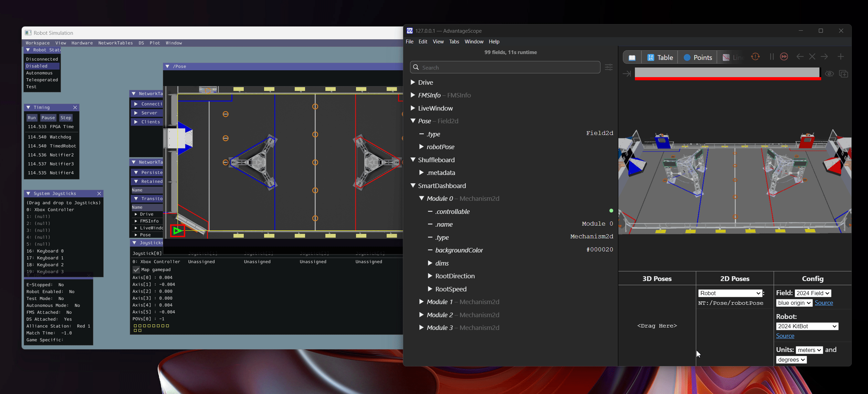Click the green robot marker on the /Pose field
The height and width of the screenshot is (394, 868).
click(x=178, y=231)
